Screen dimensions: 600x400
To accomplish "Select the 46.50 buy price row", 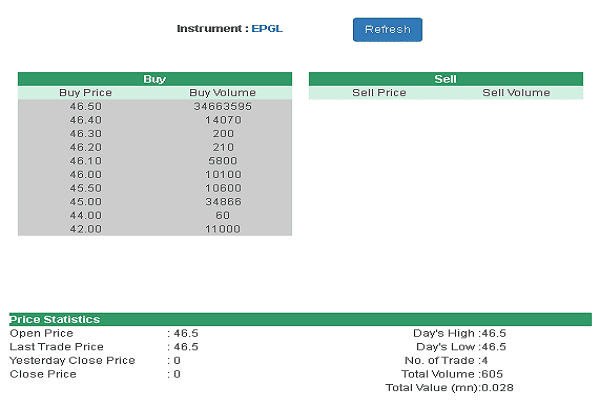I will (x=86, y=106).
